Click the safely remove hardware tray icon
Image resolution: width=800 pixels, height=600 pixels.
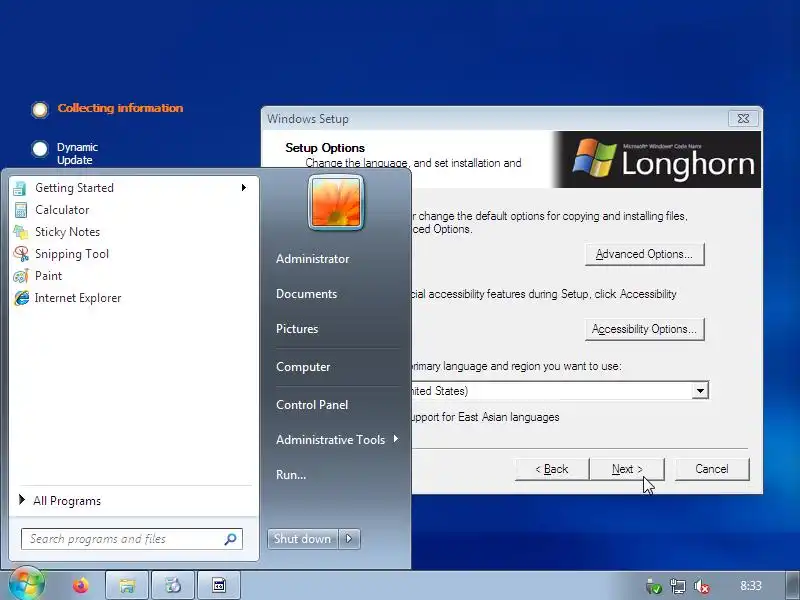[654, 586]
